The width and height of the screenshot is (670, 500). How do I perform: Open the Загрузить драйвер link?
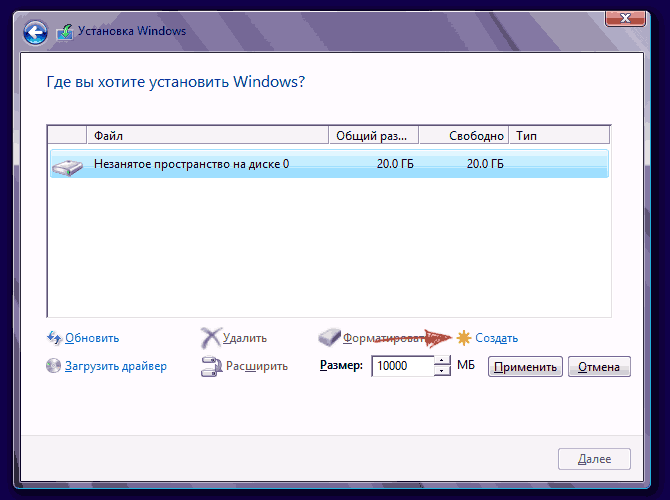click(116, 366)
